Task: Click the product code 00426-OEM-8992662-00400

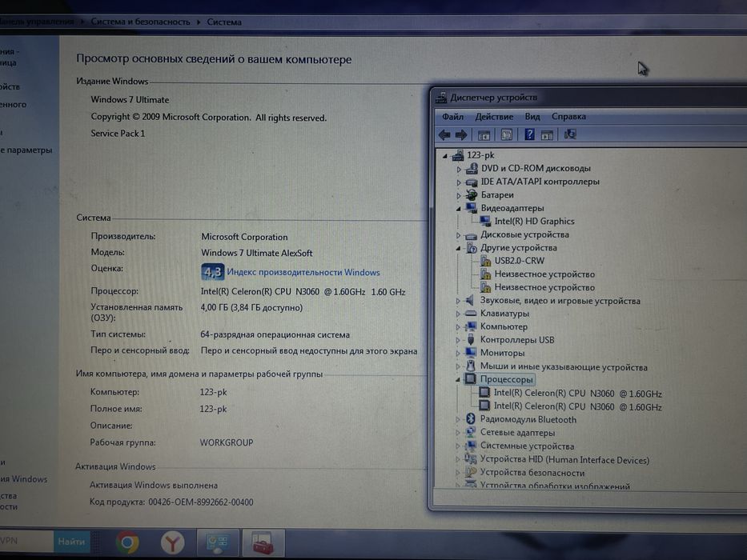Action: tap(201, 502)
